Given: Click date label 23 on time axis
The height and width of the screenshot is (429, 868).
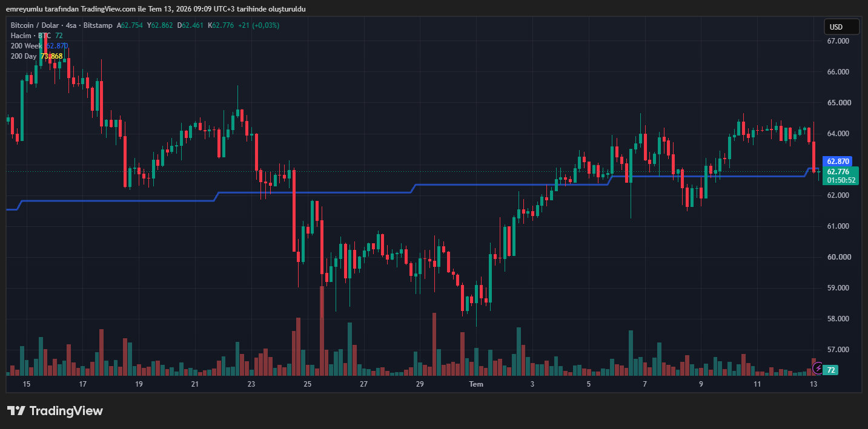Looking at the screenshot, I should [251, 384].
